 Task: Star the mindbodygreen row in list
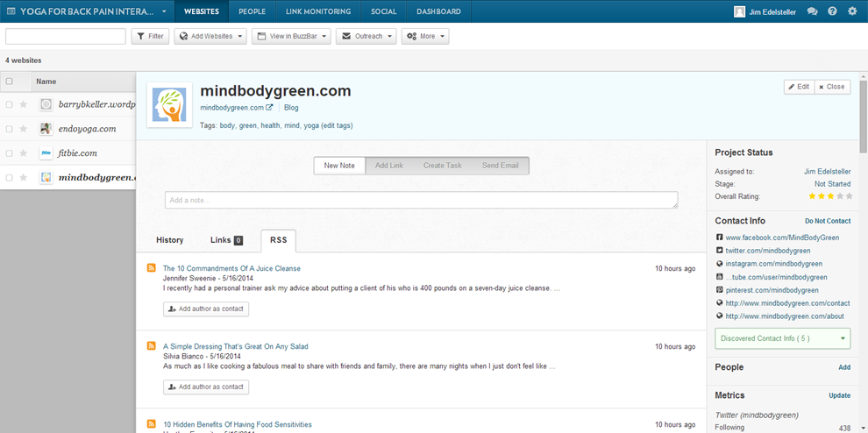(x=24, y=177)
